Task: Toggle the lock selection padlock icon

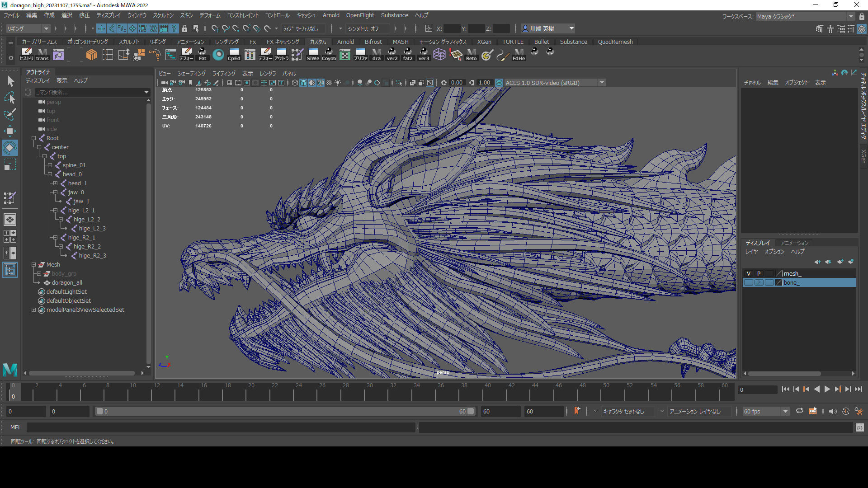Action: (x=184, y=28)
